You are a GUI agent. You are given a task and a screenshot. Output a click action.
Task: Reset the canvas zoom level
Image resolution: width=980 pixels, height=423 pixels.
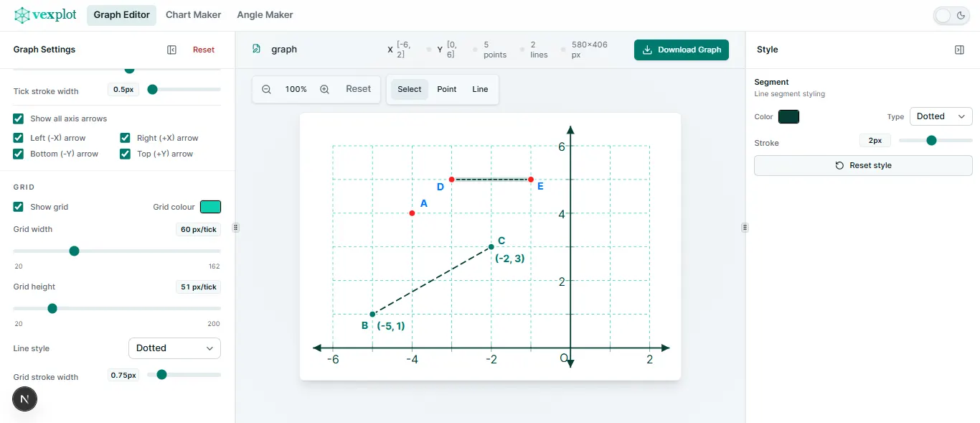click(x=358, y=89)
